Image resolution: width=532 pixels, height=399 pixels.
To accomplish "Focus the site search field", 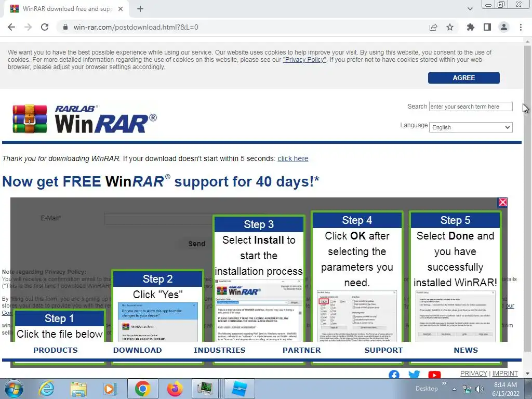I will coord(471,107).
